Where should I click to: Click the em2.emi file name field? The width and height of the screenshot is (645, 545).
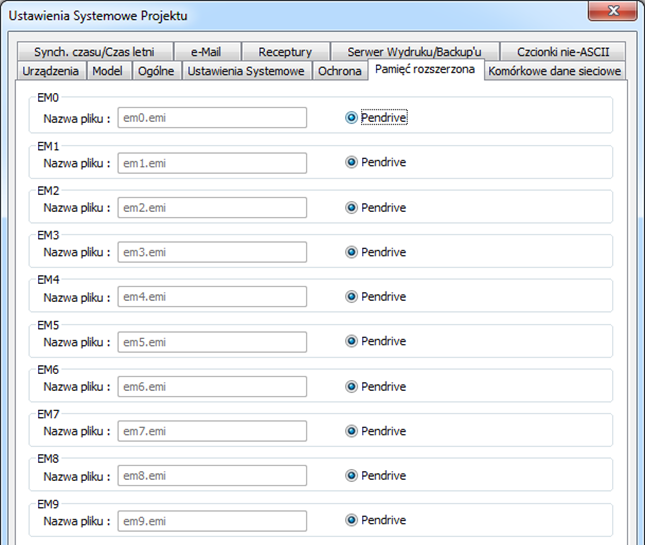point(212,207)
